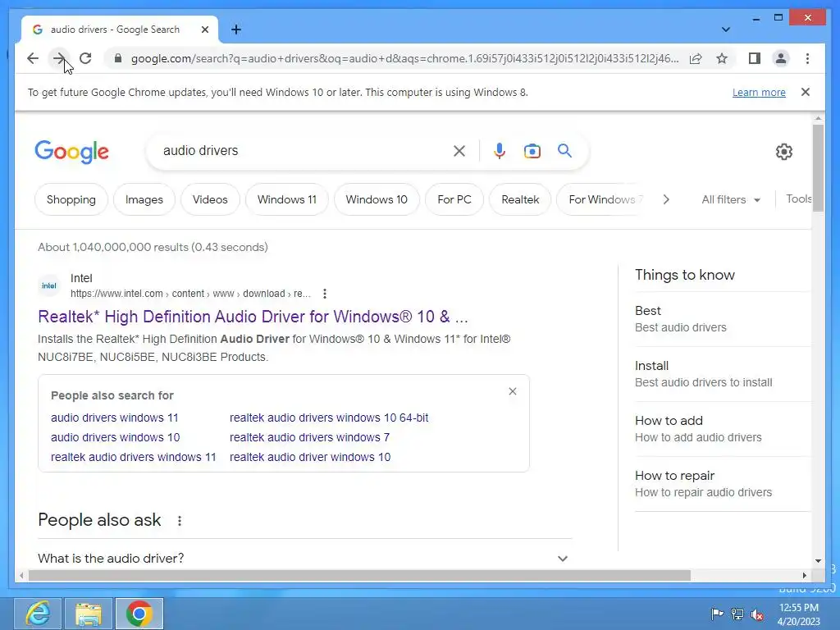Bookmark this page with star icon
This screenshot has width=840, height=630.
click(x=722, y=58)
